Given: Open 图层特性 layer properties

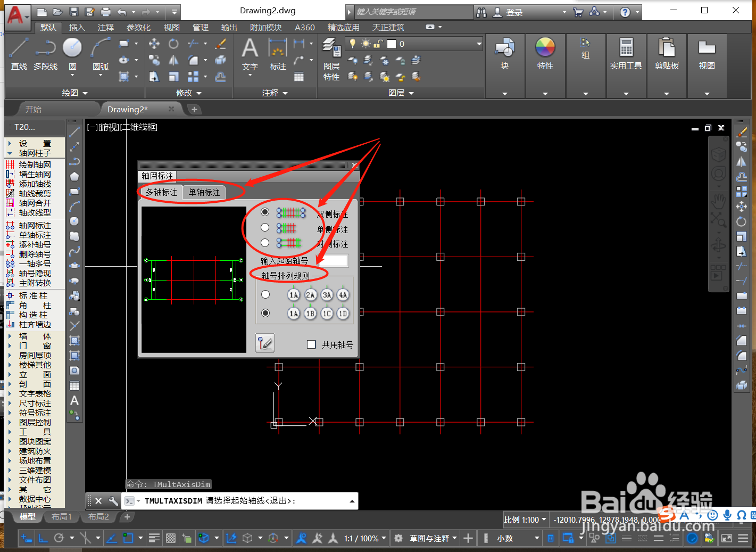Looking at the screenshot, I should [x=331, y=60].
